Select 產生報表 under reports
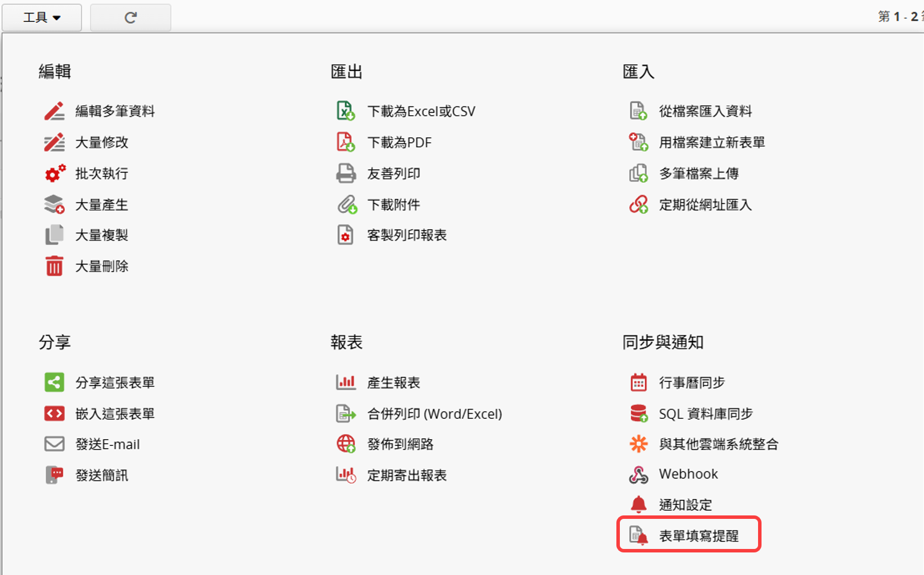Screen dimensions: 924x575 tap(394, 382)
